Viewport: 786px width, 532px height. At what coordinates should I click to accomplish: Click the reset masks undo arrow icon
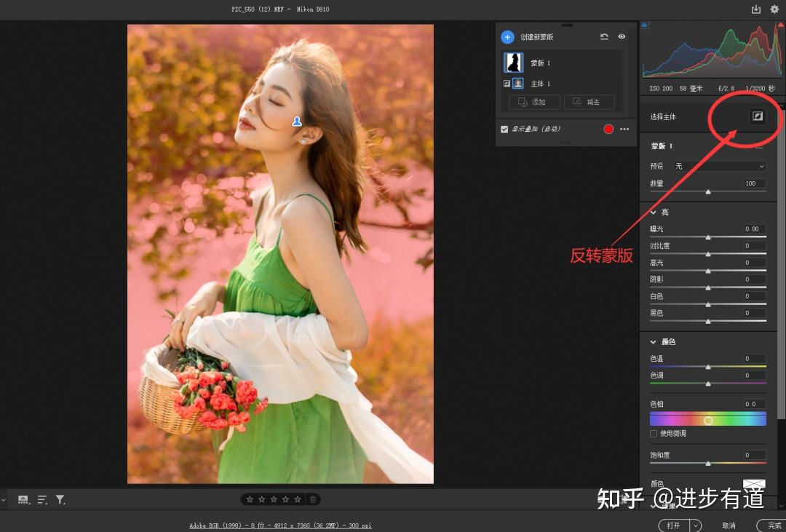(604, 36)
